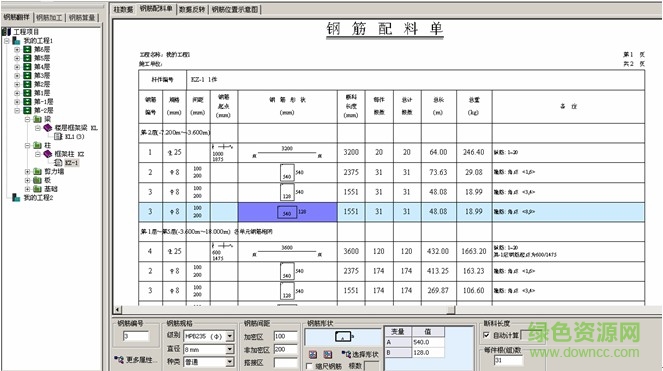Click the 搭接区 spacing field
Screen dimensions: 663x371
[286, 363]
